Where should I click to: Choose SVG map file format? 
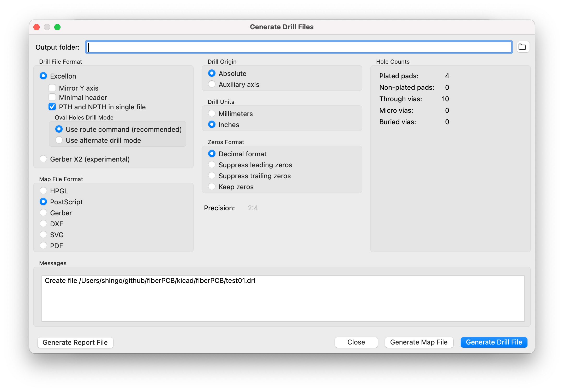(x=44, y=235)
